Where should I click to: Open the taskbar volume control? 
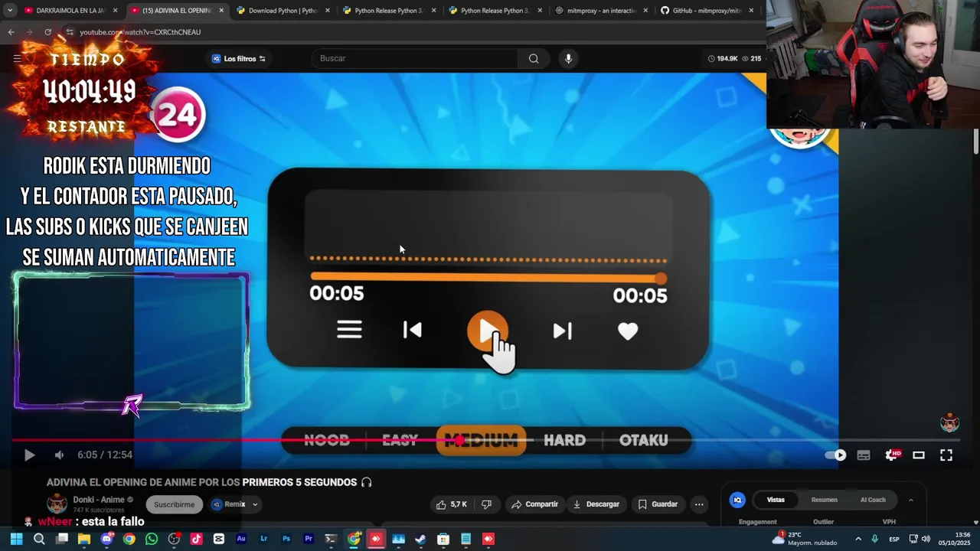tap(926, 539)
